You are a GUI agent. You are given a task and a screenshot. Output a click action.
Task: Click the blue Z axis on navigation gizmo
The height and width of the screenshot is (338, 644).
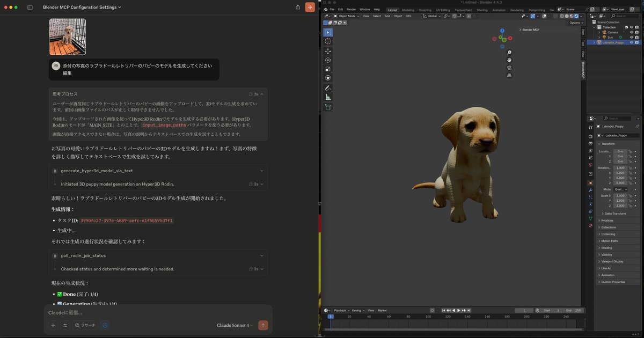[x=502, y=31]
